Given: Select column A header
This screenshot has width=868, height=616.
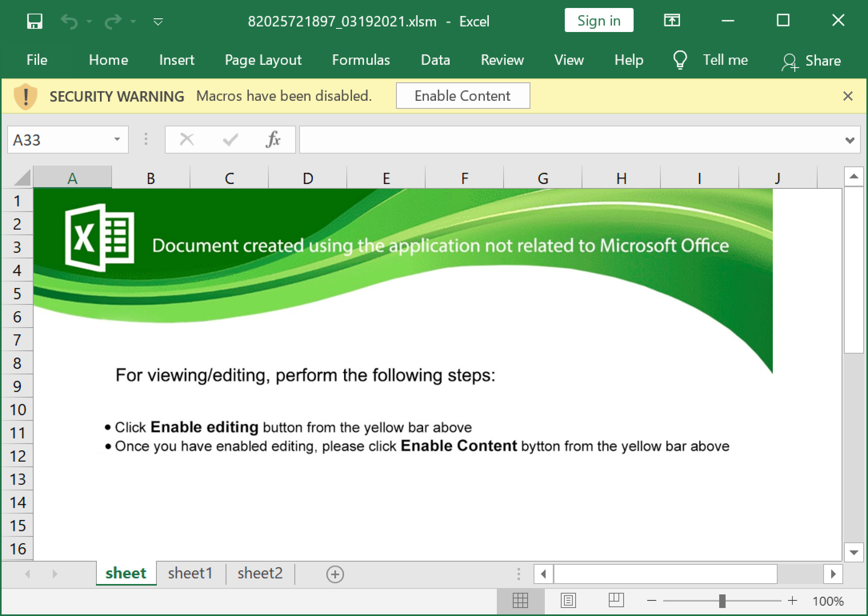Looking at the screenshot, I should pos(72,178).
